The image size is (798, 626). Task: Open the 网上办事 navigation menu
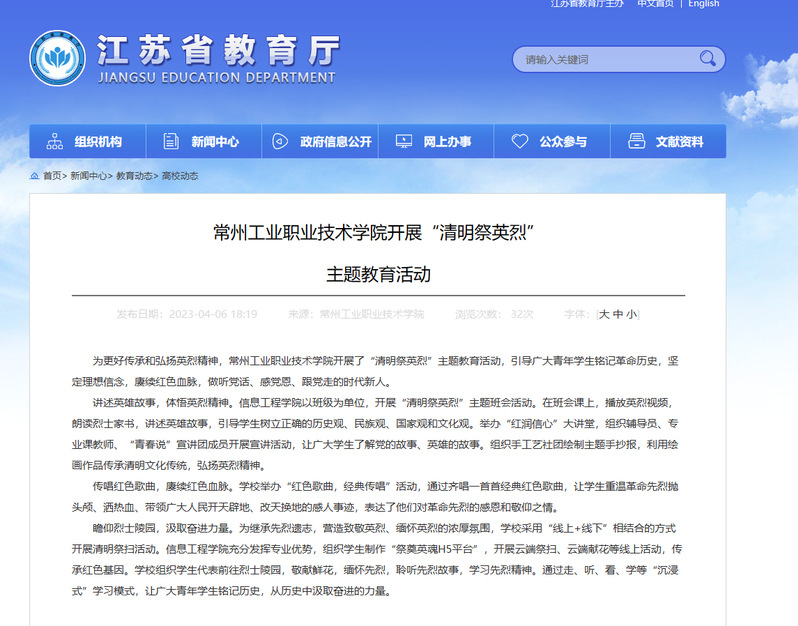click(447, 142)
